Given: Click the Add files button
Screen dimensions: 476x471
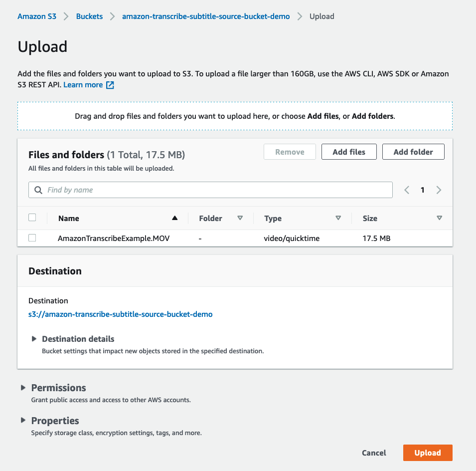Looking at the screenshot, I should [x=349, y=152].
